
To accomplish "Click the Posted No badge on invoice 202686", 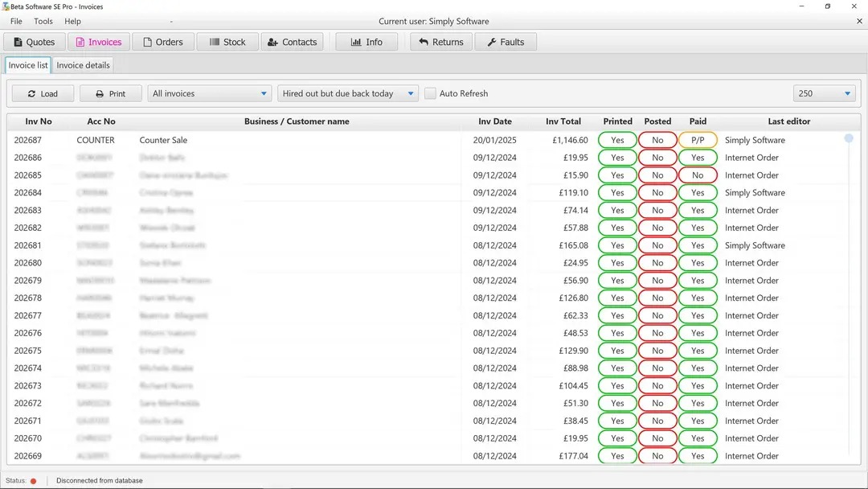I will coord(657,158).
